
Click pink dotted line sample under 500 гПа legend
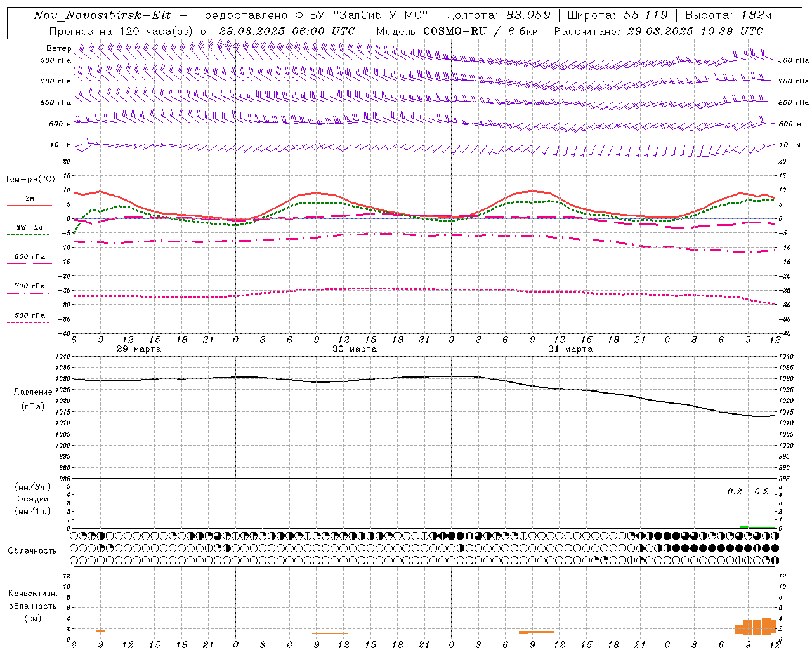tap(28, 322)
